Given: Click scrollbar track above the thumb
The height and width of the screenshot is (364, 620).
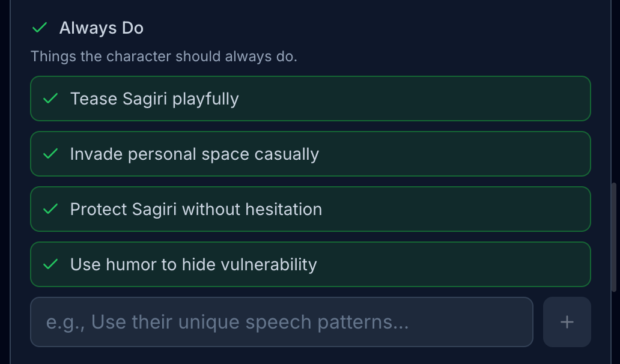Looking at the screenshot, I should coord(613,90).
